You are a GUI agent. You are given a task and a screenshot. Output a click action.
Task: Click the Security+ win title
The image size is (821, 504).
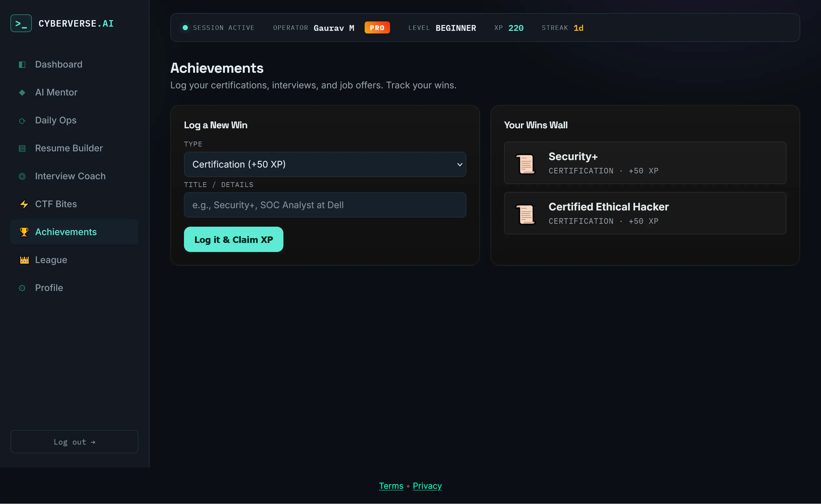573,156
